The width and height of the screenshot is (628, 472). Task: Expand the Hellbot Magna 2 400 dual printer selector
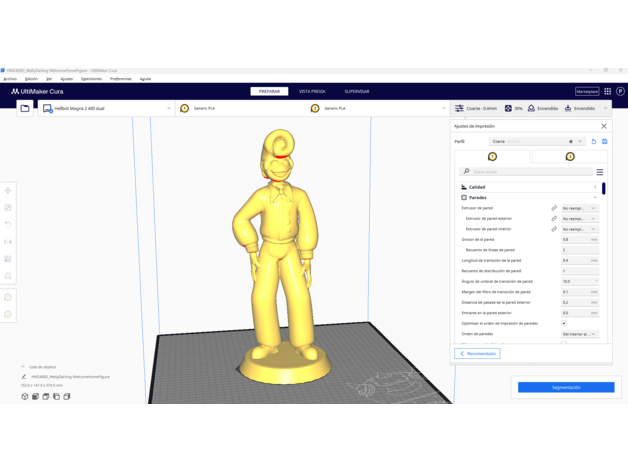[106, 108]
